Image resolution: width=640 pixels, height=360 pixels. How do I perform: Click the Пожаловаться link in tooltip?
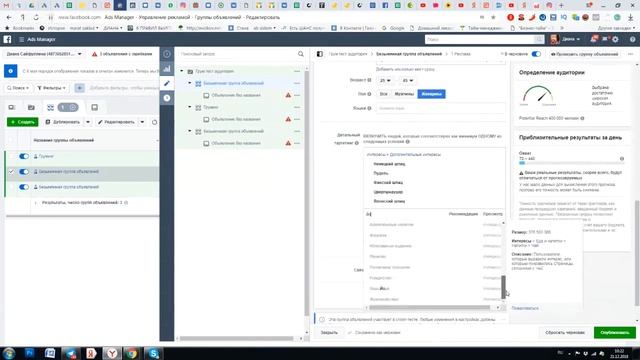pyautogui.click(x=525, y=308)
